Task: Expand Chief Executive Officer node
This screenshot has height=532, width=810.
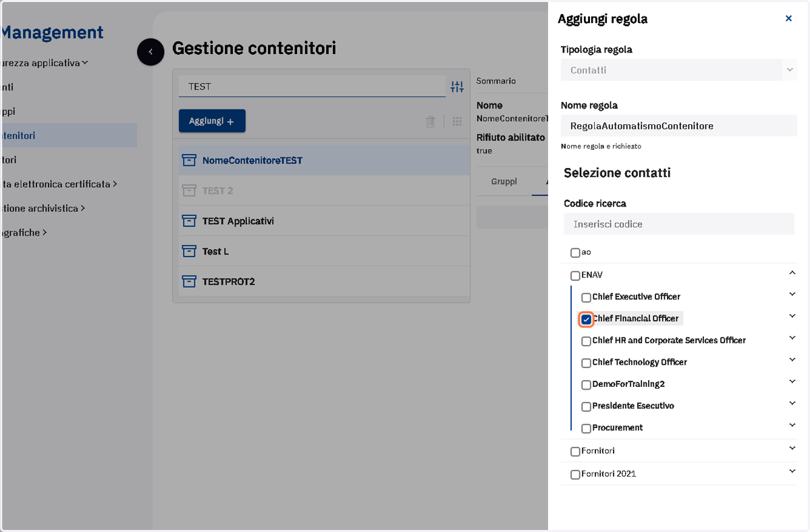Action: 792,294
